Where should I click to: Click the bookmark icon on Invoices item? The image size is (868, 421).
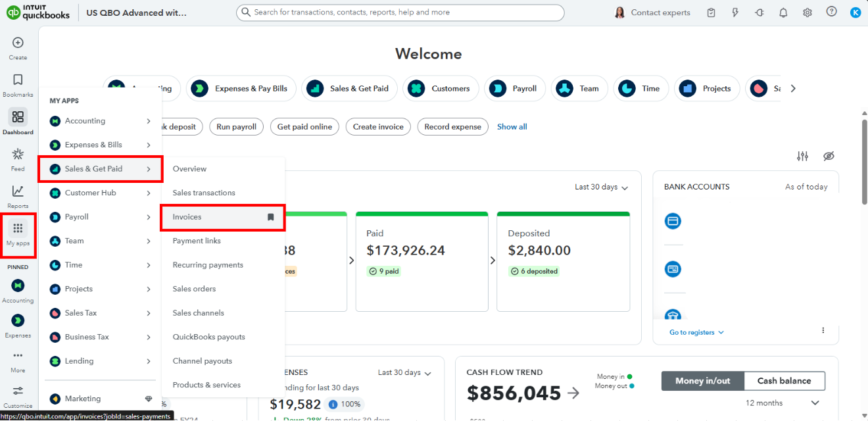point(270,217)
